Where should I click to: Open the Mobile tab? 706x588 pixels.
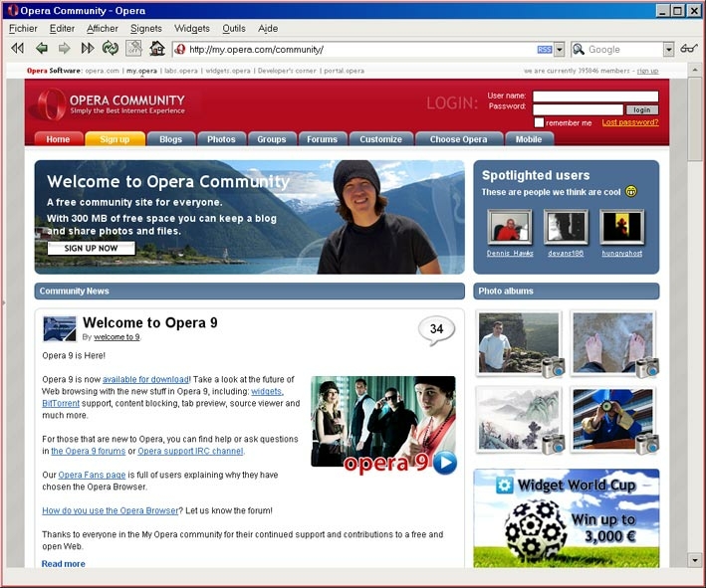tap(529, 139)
